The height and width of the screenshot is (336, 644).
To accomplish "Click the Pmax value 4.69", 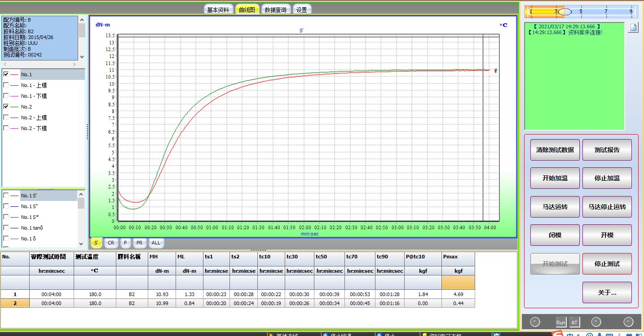I will [458, 294].
